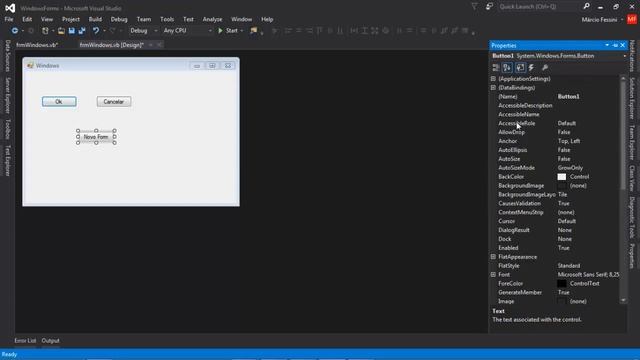Image resolution: width=640 pixels, height=360 pixels.
Task: Open the Error List tab
Action: (x=25, y=341)
